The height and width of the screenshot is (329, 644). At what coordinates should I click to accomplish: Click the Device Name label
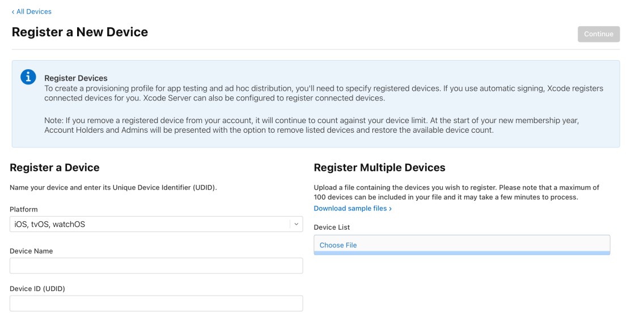[31, 251]
